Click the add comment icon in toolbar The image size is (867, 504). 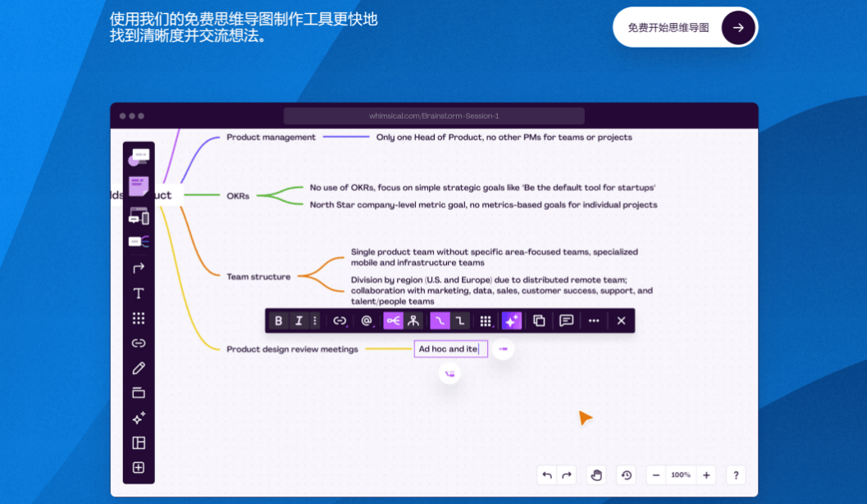(566, 321)
